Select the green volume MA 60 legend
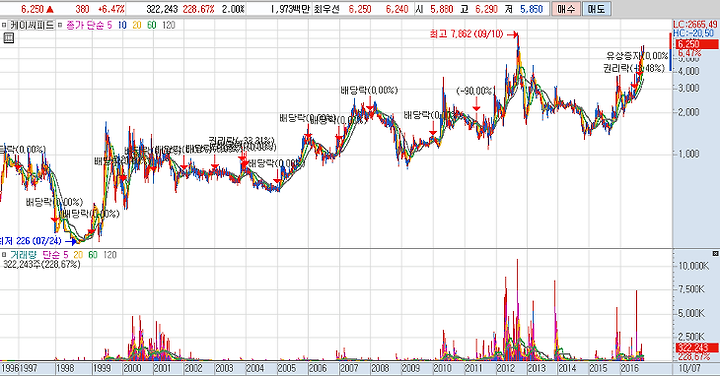This screenshot has width=720, height=376. pyautogui.click(x=93, y=255)
